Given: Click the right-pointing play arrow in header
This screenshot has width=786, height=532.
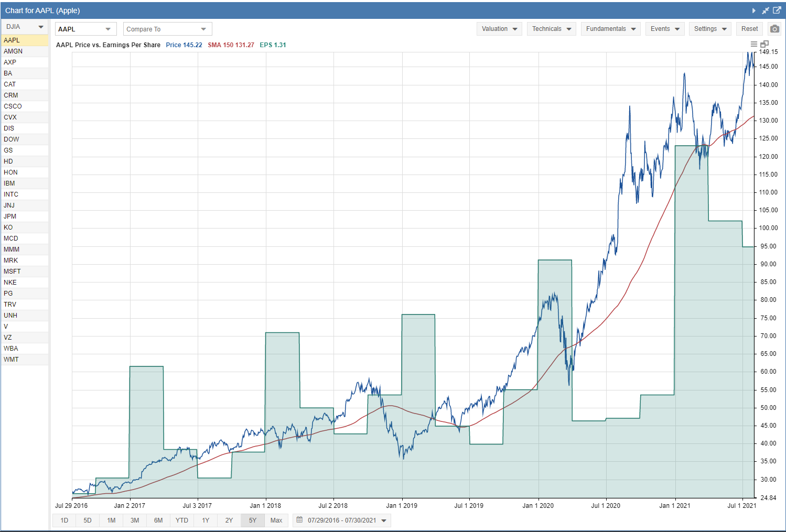Looking at the screenshot, I should pyautogui.click(x=754, y=10).
